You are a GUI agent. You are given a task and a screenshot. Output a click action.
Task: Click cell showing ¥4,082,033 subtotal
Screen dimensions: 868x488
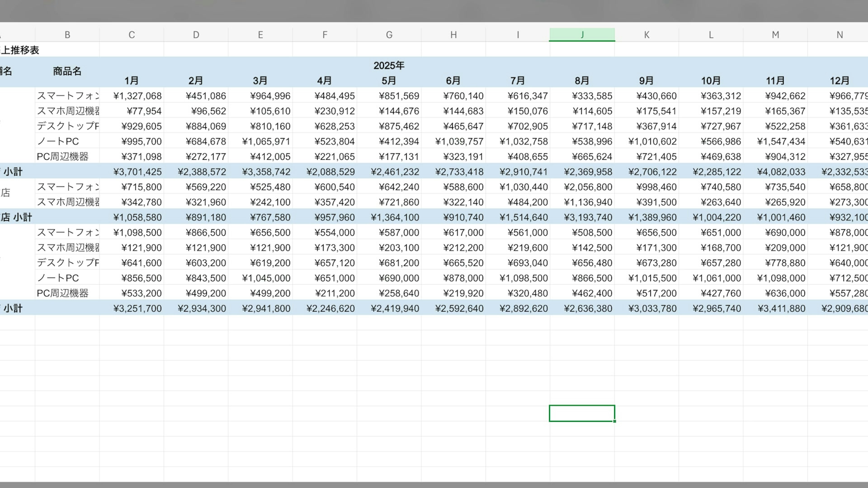tap(781, 172)
